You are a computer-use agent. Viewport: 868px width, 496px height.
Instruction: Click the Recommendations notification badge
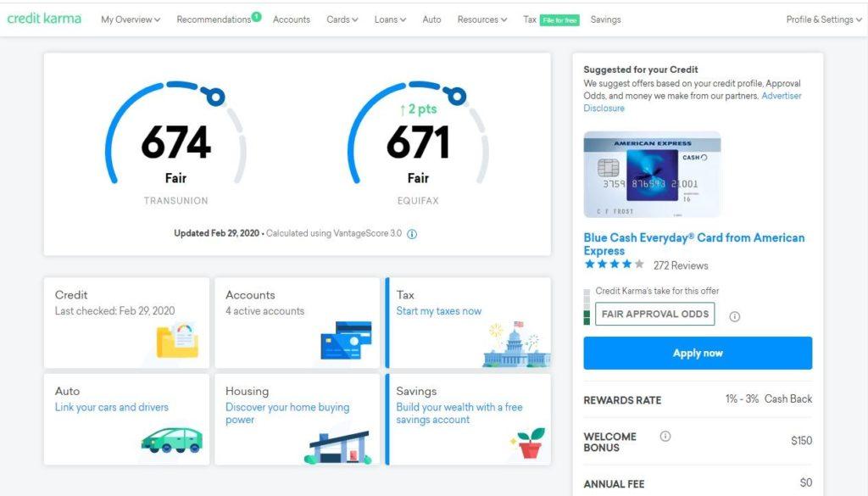click(x=256, y=16)
